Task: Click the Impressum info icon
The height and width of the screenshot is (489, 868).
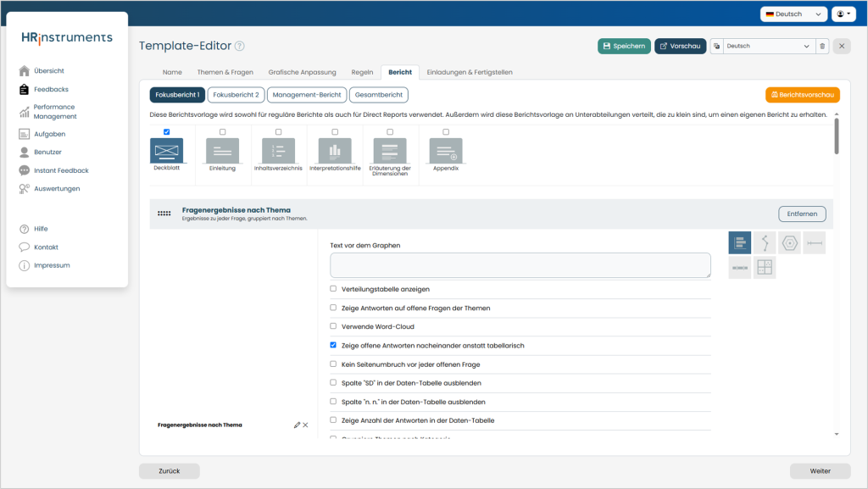Action: tap(24, 265)
